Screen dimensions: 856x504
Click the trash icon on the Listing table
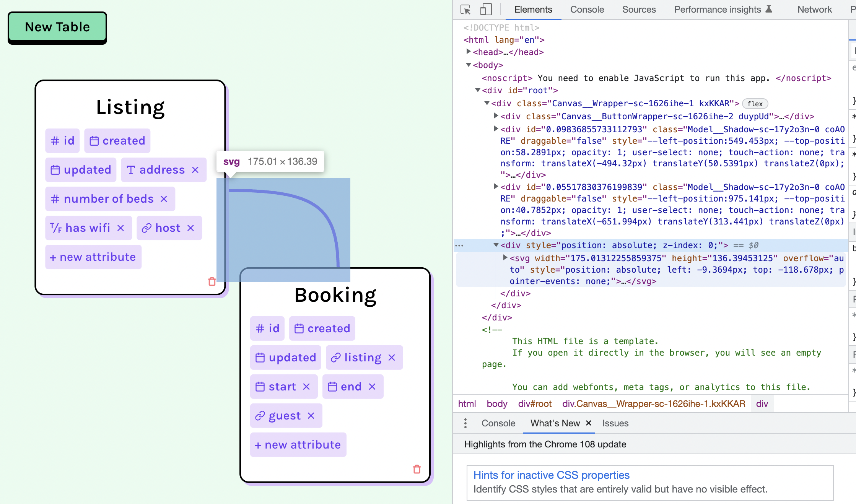(213, 281)
